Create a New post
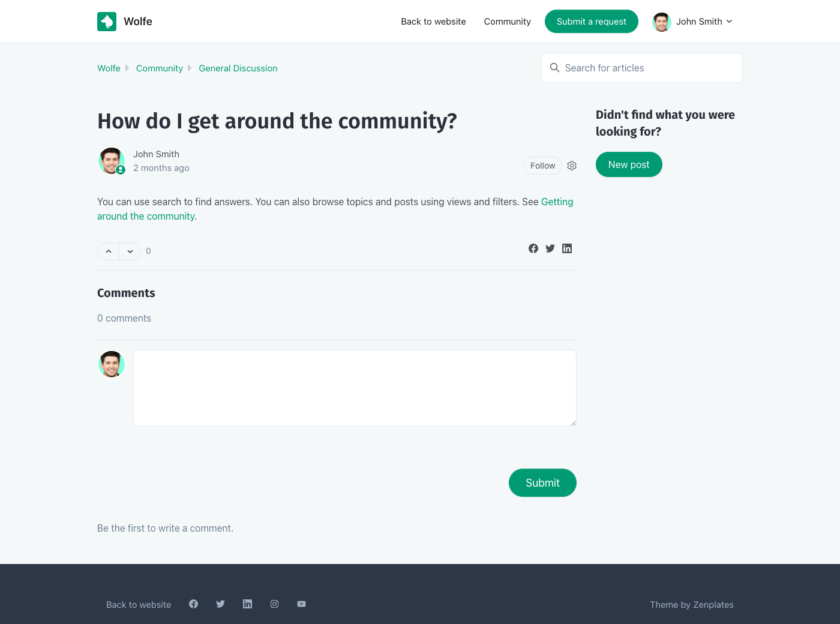Screen dimensions: 840x624 629,164
